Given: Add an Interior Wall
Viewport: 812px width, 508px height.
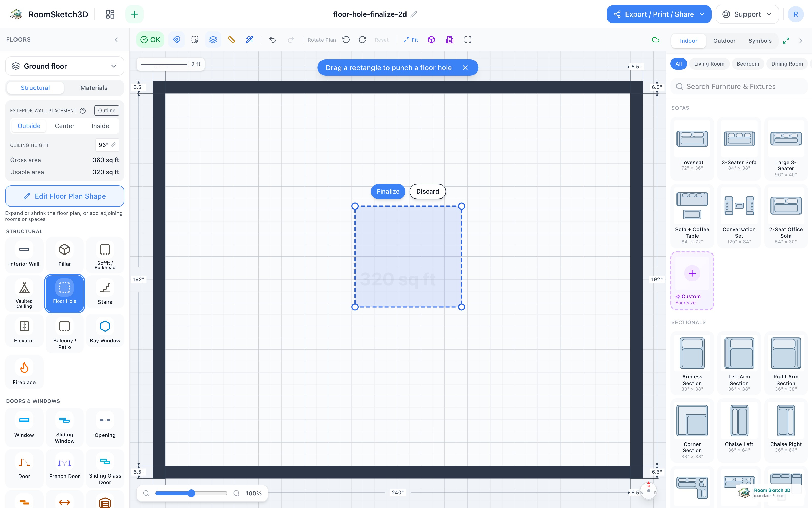Looking at the screenshot, I should pos(24,255).
